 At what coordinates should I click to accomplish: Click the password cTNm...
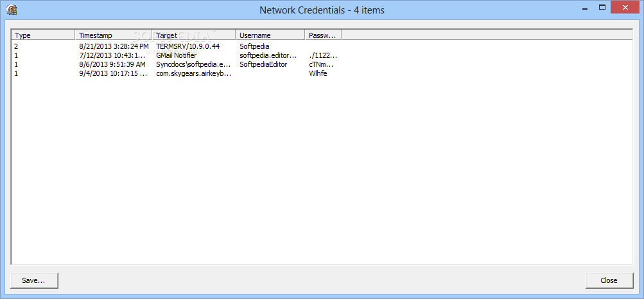click(x=321, y=64)
